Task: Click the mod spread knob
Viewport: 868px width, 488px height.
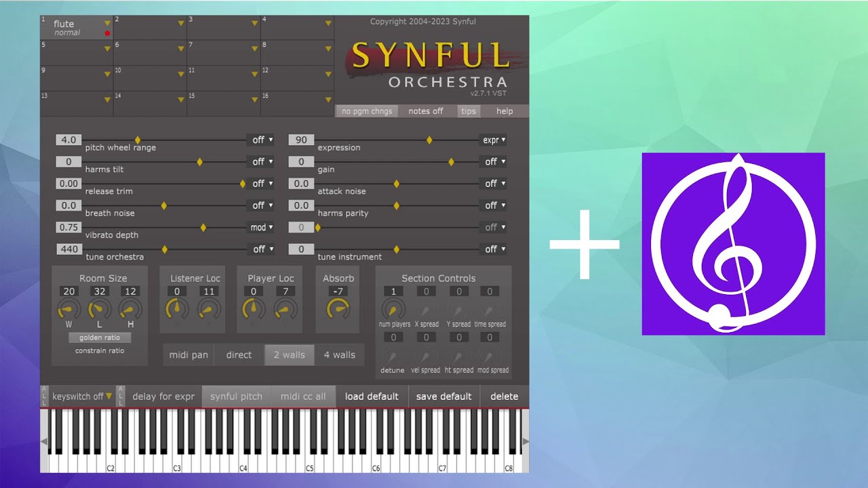Action: [490, 356]
